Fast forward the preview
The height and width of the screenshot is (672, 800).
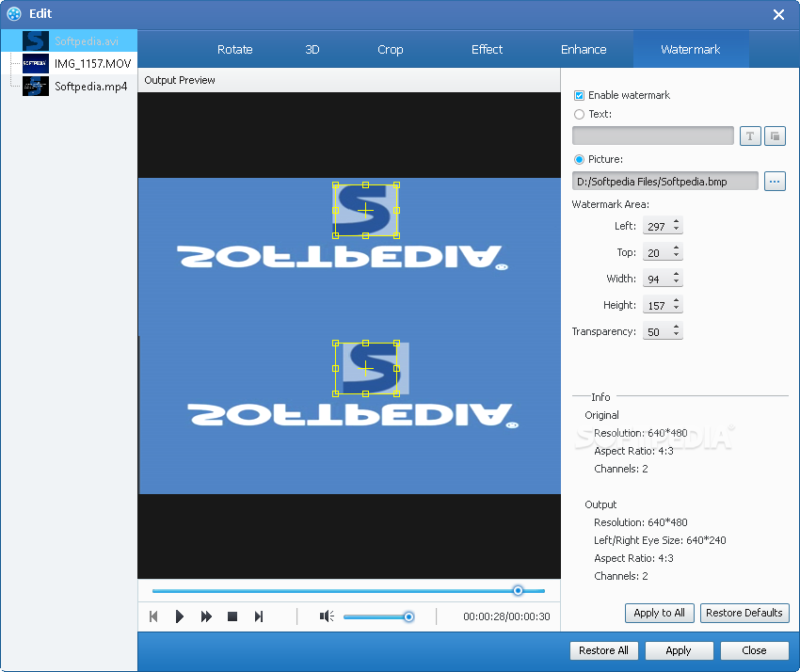point(206,616)
